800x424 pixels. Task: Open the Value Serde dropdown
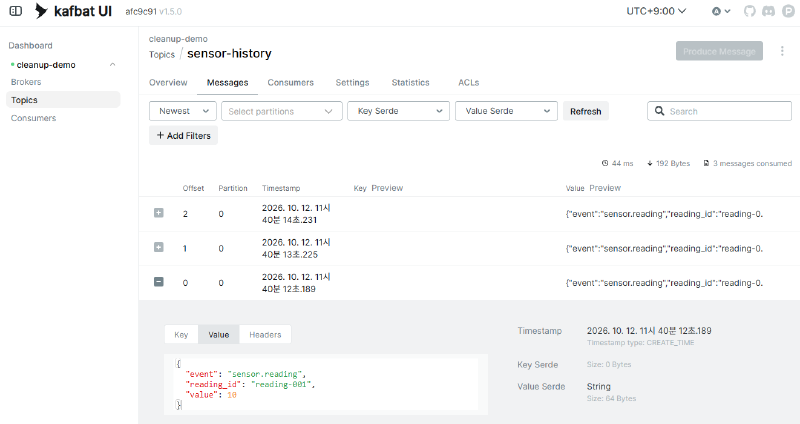tap(506, 111)
